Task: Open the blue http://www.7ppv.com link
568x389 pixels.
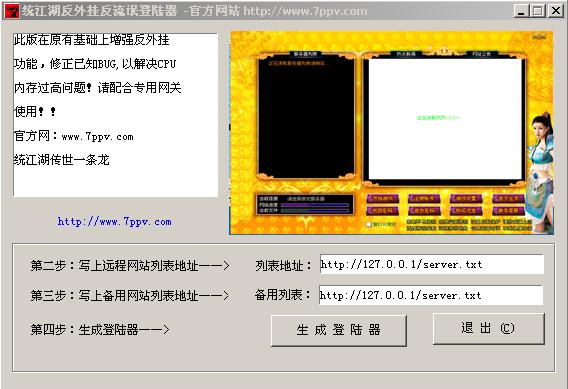Action: click(x=114, y=222)
